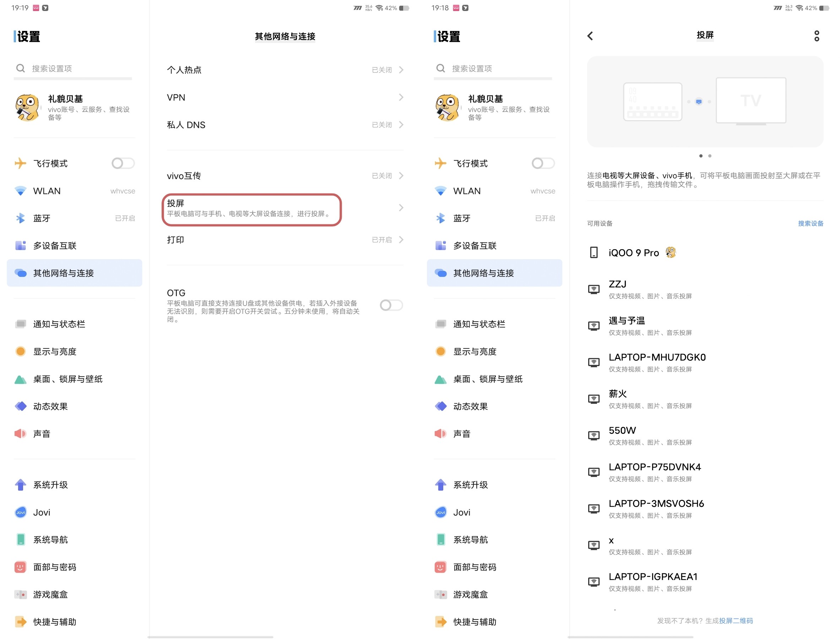840x639 pixels.
Task: Open 多设备互联 in the left sidebar
Action: point(55,246)
